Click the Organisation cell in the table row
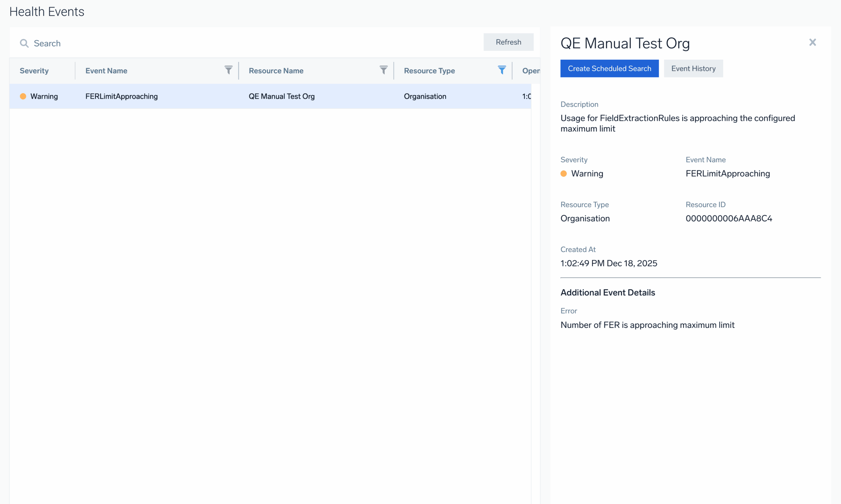Image resolution: width=841 pixels, height=504 pixels. (425, 96)
